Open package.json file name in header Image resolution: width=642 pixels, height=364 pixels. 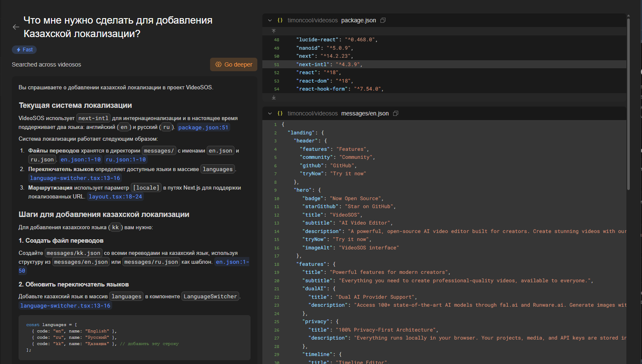(x=358, y=20)
